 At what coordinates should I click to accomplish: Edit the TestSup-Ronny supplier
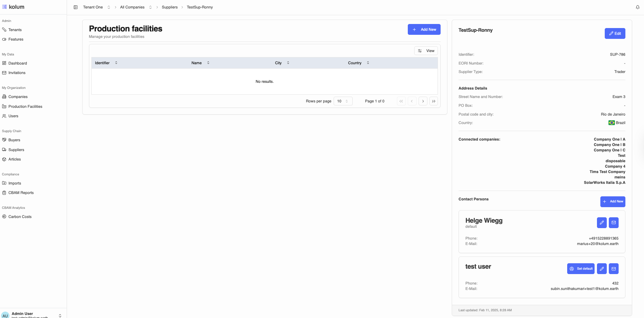615,33
